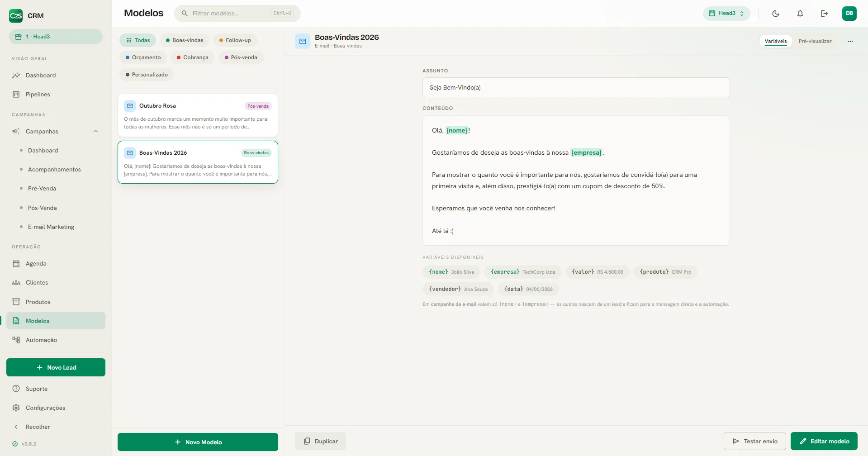The width and height of the screenshot is (868, 456).
Task: Open Suporte help page
Action: [56, 389]
